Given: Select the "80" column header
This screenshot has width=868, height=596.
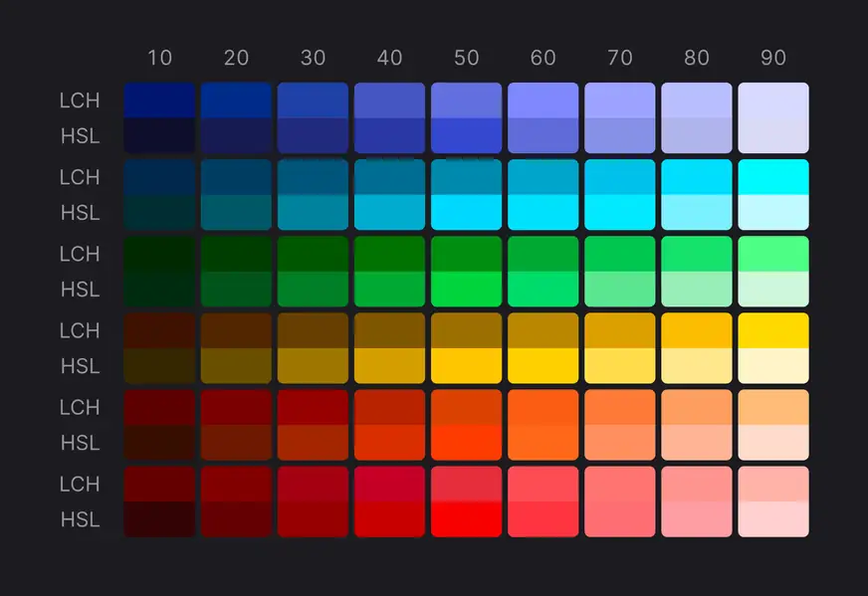Looking at the screenshot, I should [697, 58].
